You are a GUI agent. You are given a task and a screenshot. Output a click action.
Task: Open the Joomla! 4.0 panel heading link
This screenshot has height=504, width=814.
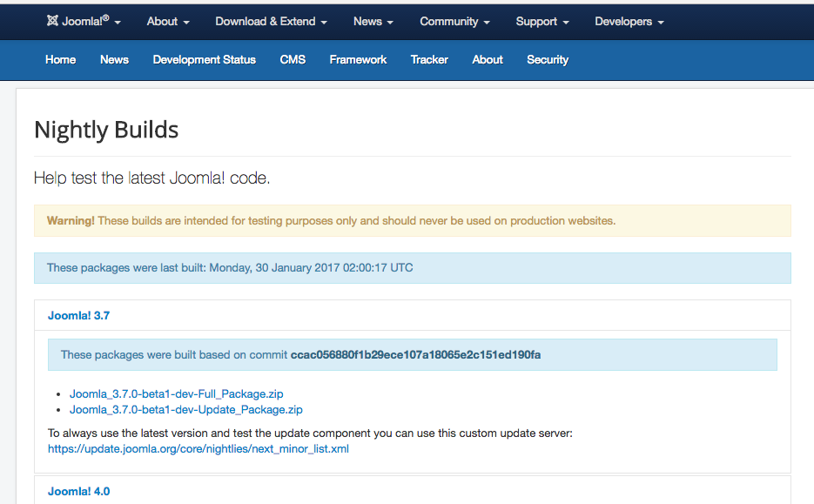79,492
